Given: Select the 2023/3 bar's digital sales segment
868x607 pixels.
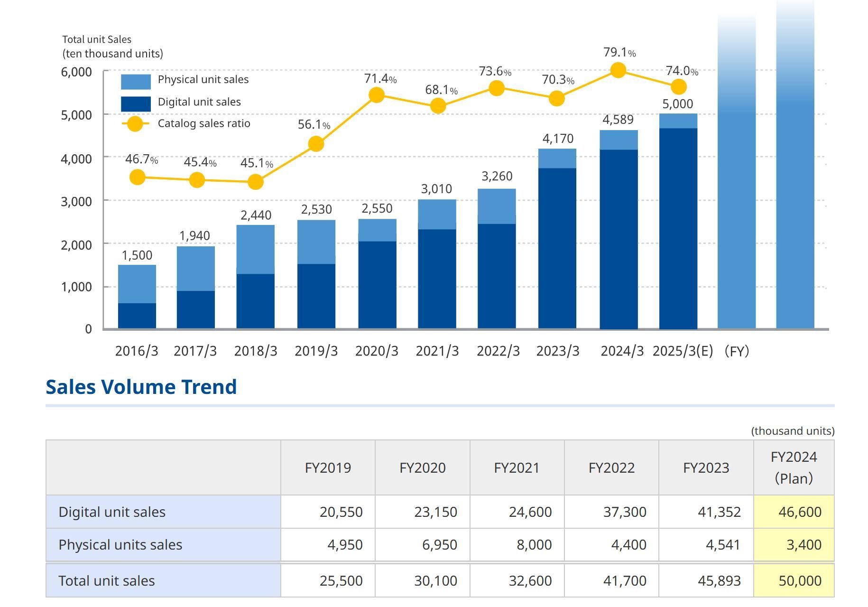Looking at the screenshot, I should [x=557, y=248].
